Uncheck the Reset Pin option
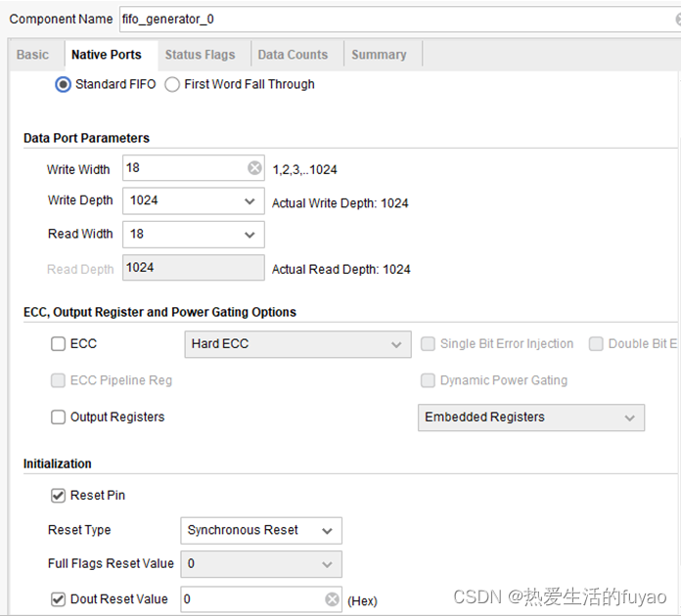 58,496
